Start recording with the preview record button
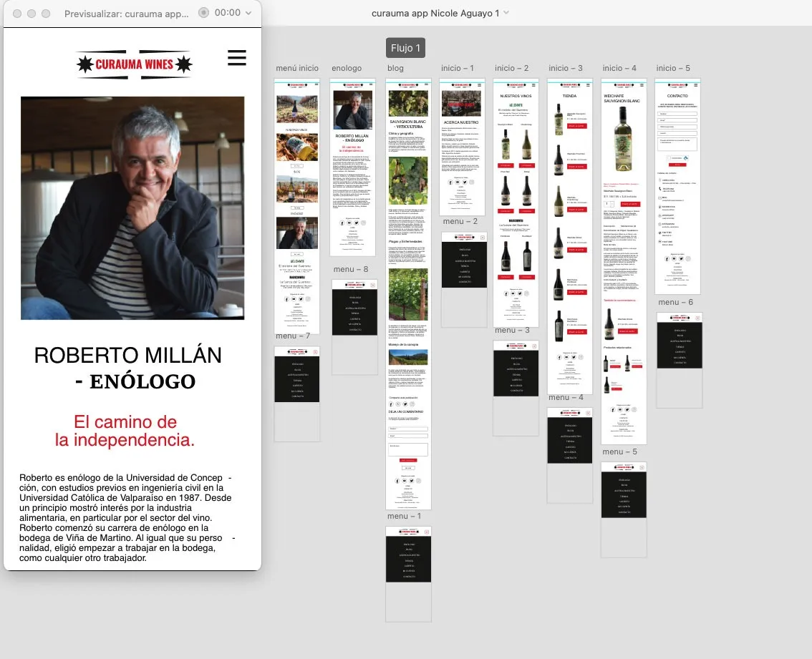 coord(203,13)
